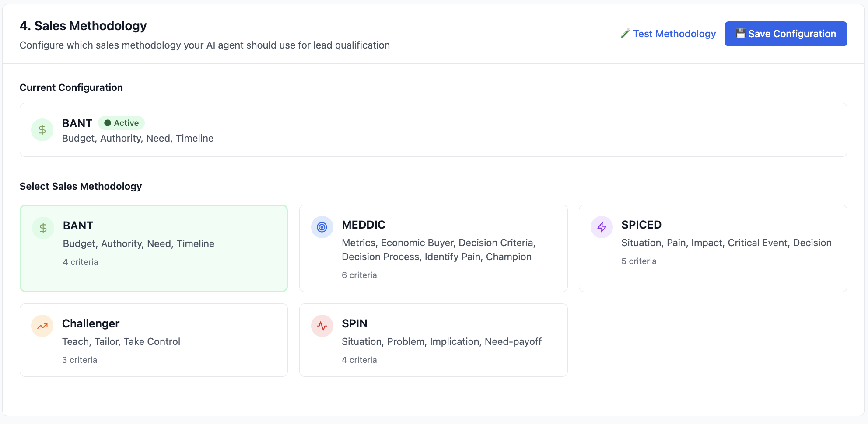This screenshot has height=424, width=868.
Task: Click the dollar icon in the BANT option card
Action: [x=43, y=228]
